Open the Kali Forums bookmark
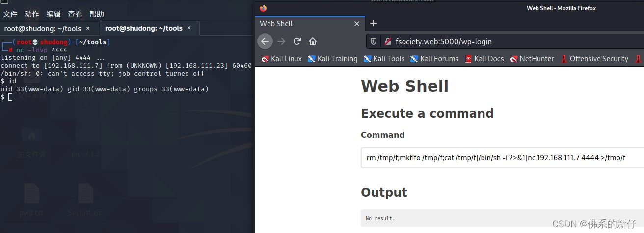The width and height of the screenshot is (644, 233). (434, 59)
